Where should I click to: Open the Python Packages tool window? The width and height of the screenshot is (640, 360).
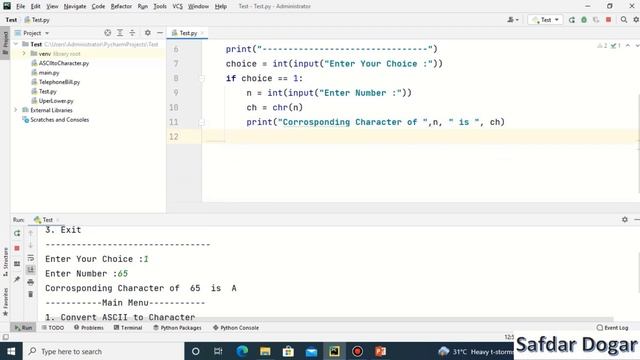[x=177, y=328]
